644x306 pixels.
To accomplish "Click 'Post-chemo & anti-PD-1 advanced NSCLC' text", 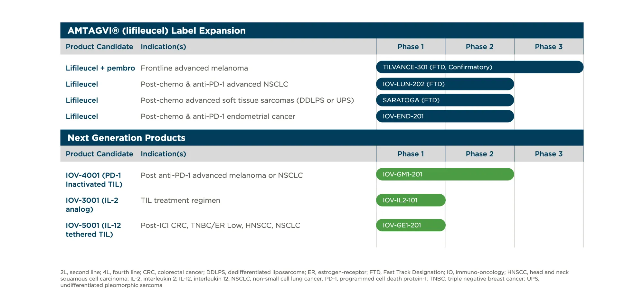I will 214,84.
